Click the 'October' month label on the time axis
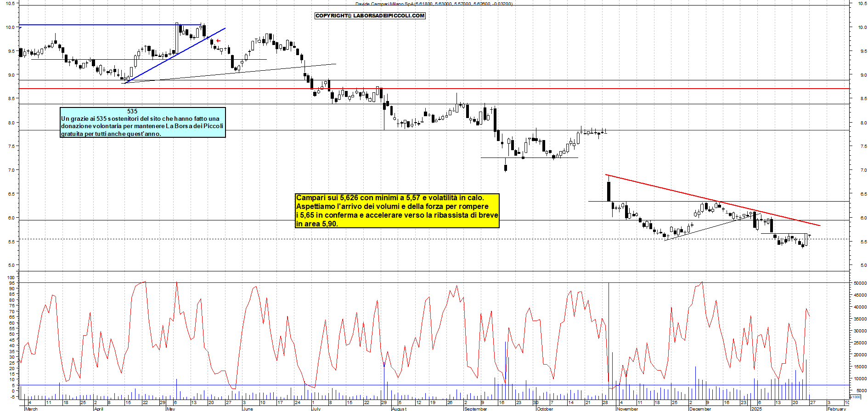The height and width of the screenshot is (411, 868). (545, 409)
